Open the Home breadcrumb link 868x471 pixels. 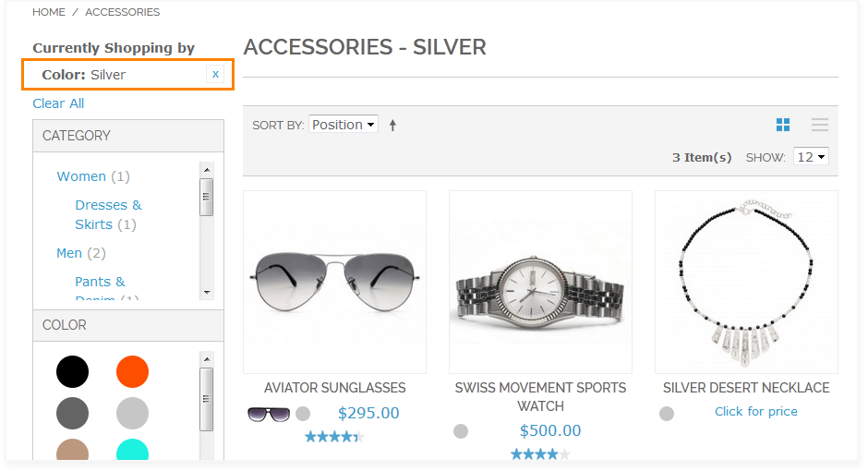(49, 12)
